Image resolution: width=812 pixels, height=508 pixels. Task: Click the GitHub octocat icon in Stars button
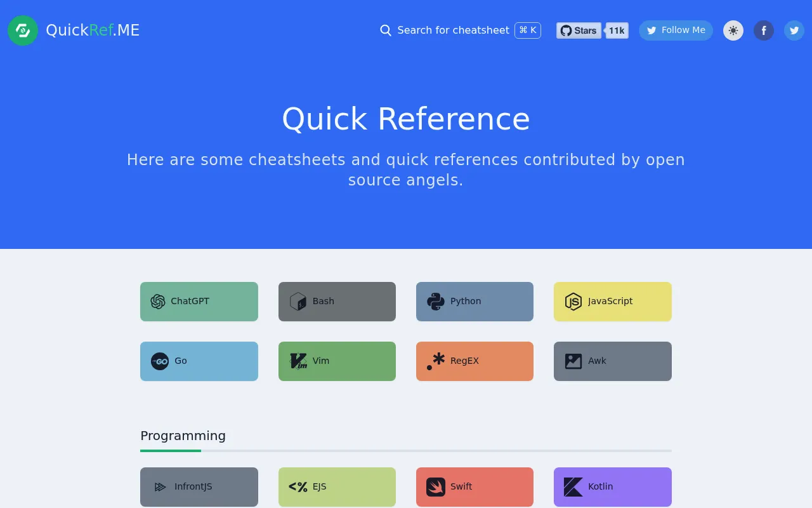pos(566,30)
